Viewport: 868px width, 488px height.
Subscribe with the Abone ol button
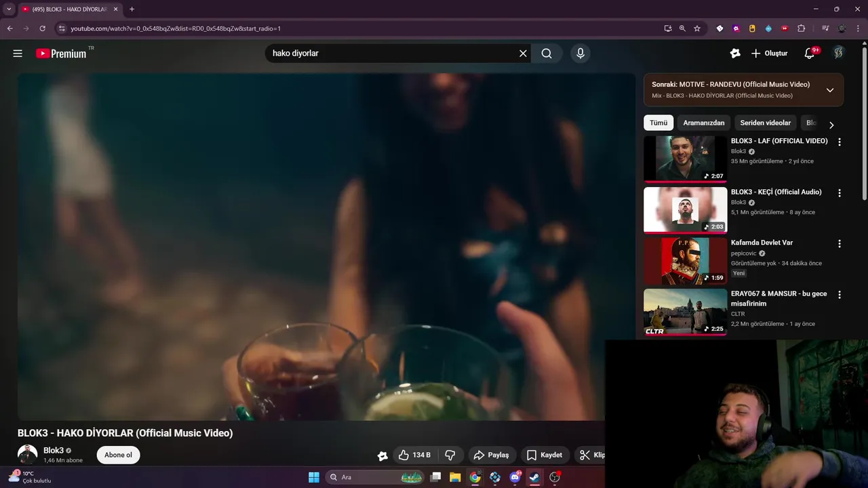(x=118, y=455)
